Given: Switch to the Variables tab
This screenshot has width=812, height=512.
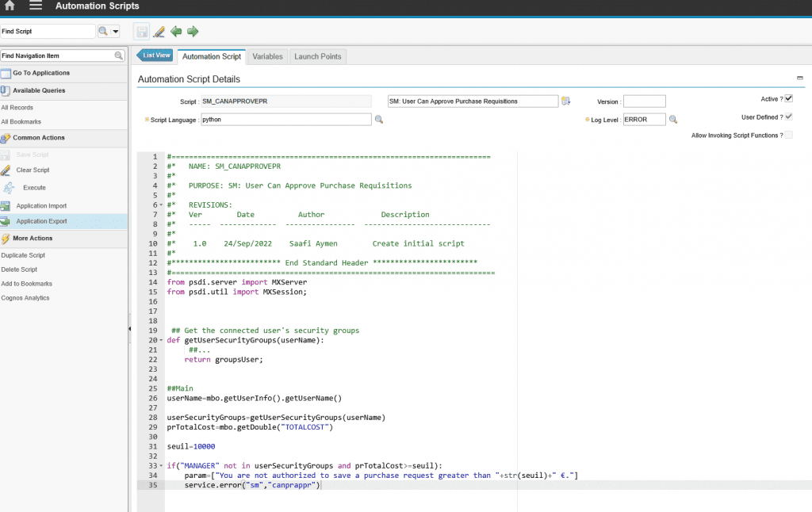Looking at the screenshot, I should (x=267, y=56).
